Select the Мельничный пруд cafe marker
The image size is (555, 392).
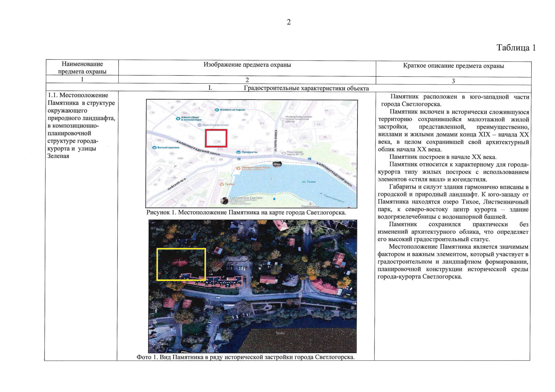[238, 168]
